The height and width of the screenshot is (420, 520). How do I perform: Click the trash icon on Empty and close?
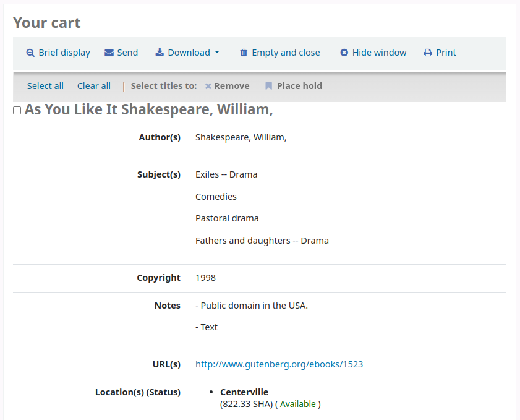tap(244, 53)
